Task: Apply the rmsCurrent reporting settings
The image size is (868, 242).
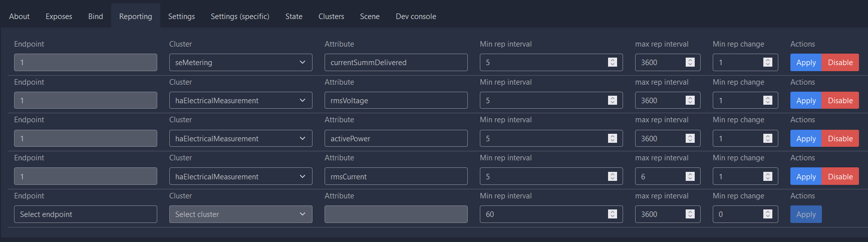Action: pos(806,176)
